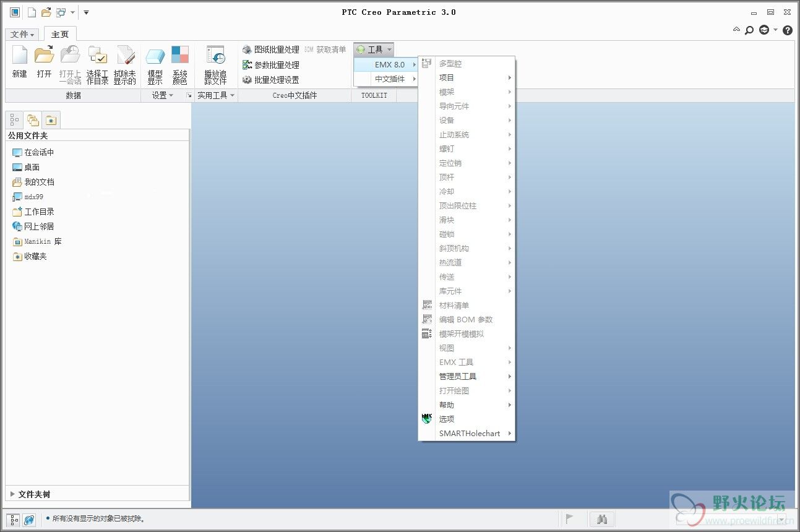800x532 pixels.
Task: Open the 工具 dropdown in TOOLKIT group
Action: (x=374, y=49)
